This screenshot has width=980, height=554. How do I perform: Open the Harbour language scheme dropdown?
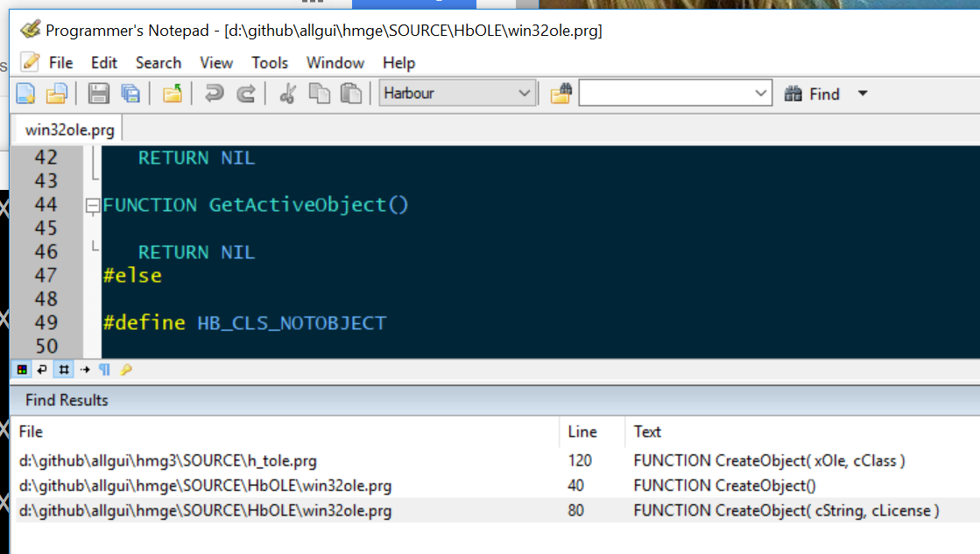coord(457,93)
